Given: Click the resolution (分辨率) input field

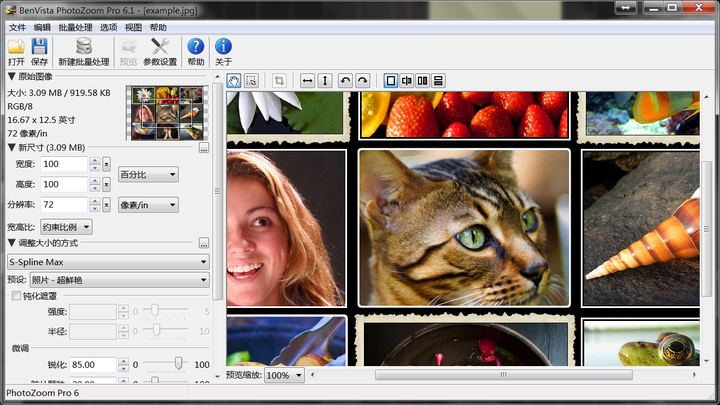Looking at the screenshot, I should (64, 204).
